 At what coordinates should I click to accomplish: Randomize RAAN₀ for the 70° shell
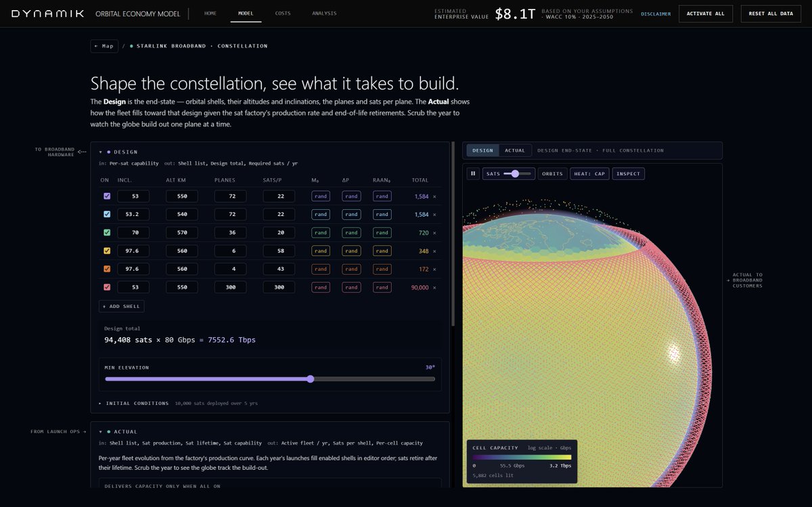tap(382, 233)
